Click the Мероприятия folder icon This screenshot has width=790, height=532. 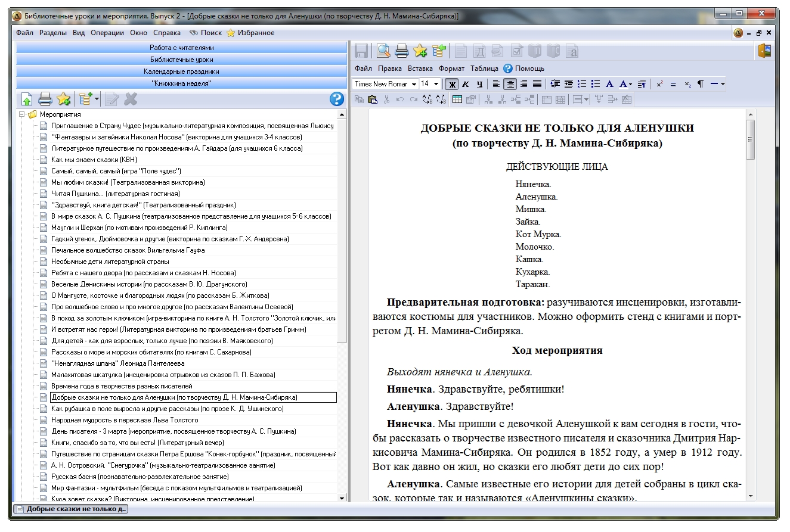pyautogui.click(x=32, y=114)
